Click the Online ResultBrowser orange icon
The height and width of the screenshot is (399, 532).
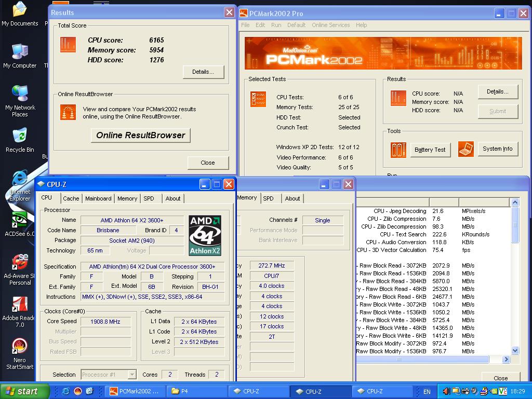(68, 112)
